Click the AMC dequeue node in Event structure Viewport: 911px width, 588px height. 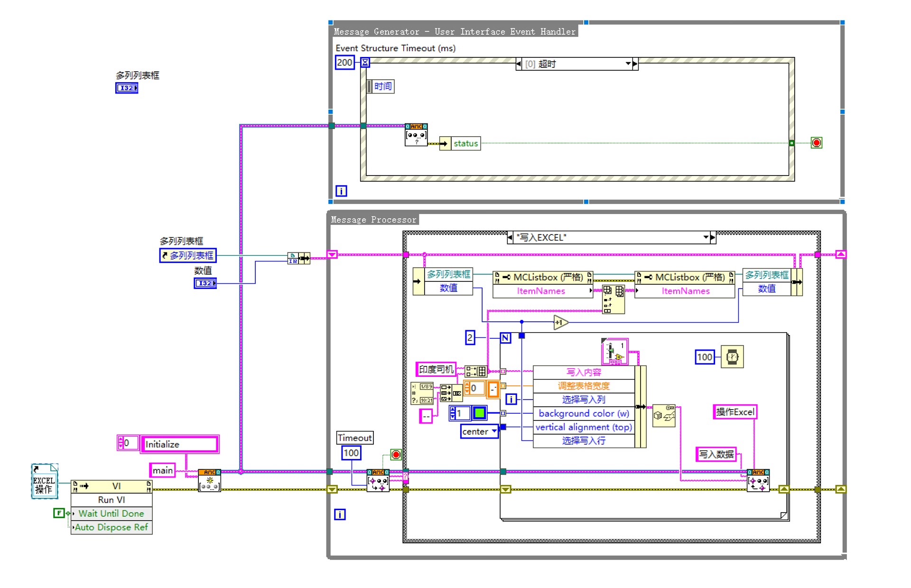point(416,135)
